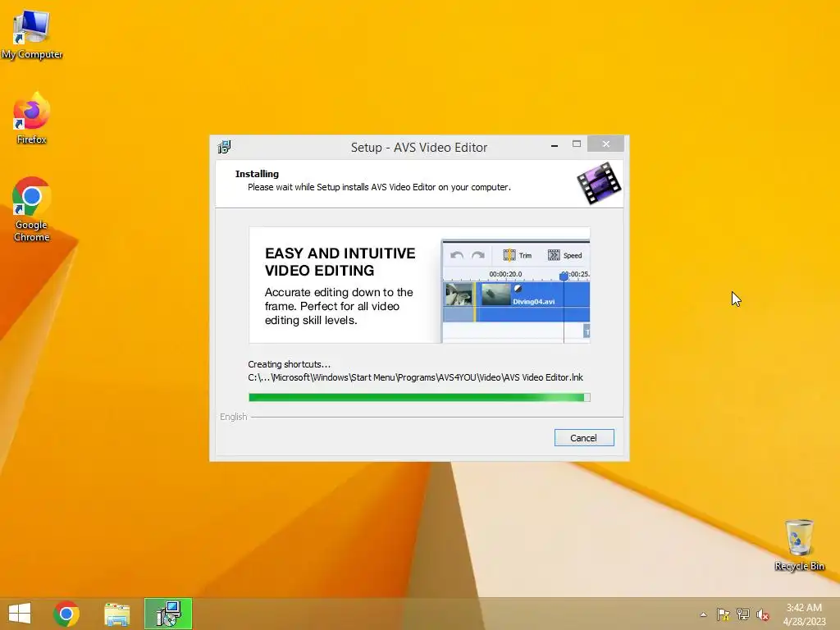Click the Diving04.avi clip in banner
Viewport: 840px width, 630px height.
pyautogui.click(x=533, y=301)
